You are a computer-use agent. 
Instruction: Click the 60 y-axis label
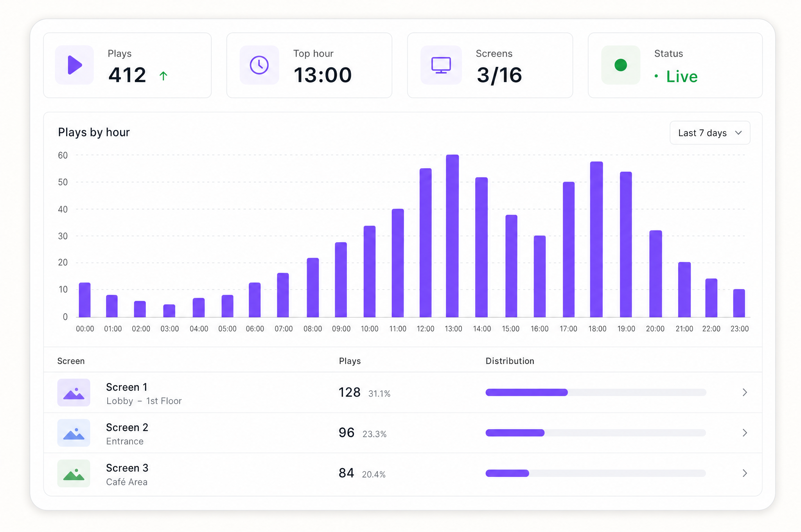63,155
